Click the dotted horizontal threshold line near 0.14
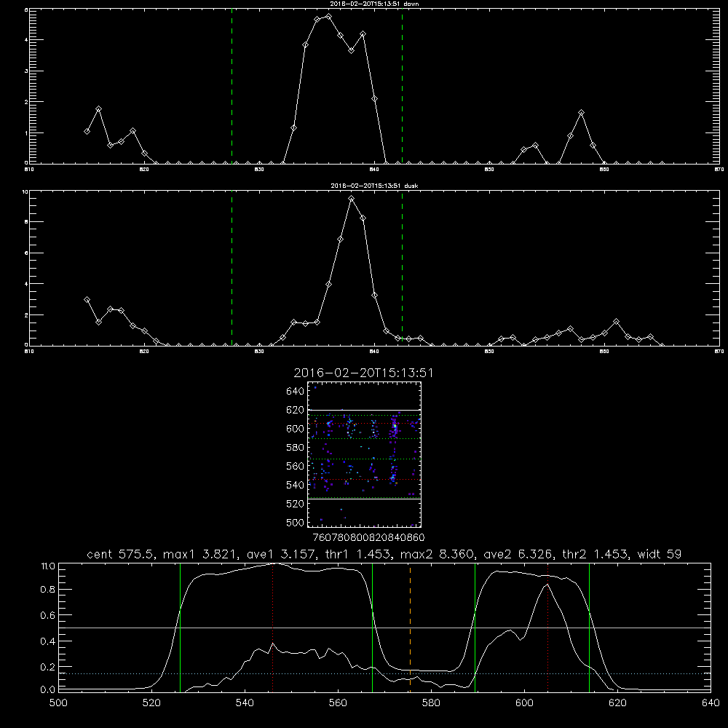The image size is (728, 728). pos(384,673)
